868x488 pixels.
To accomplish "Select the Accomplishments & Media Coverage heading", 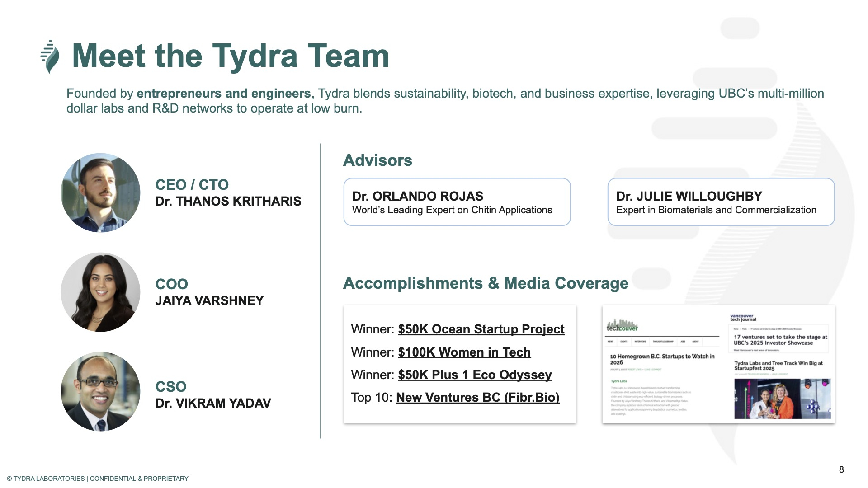I will coord(486,283).
